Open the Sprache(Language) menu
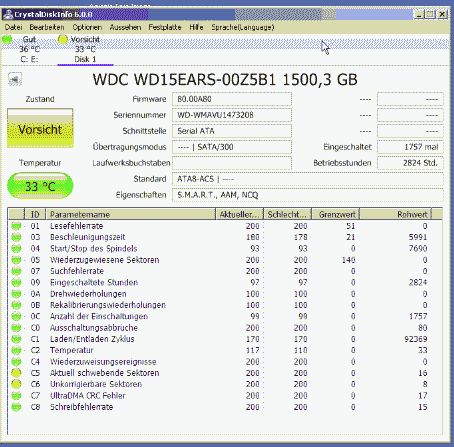 (x=243, y=27)
